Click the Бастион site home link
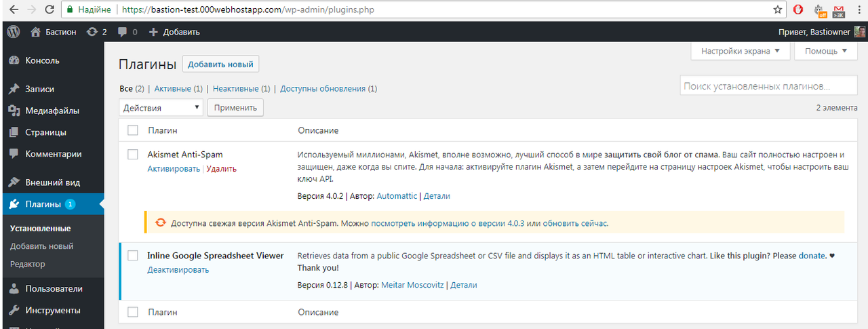 pos(54,32)
